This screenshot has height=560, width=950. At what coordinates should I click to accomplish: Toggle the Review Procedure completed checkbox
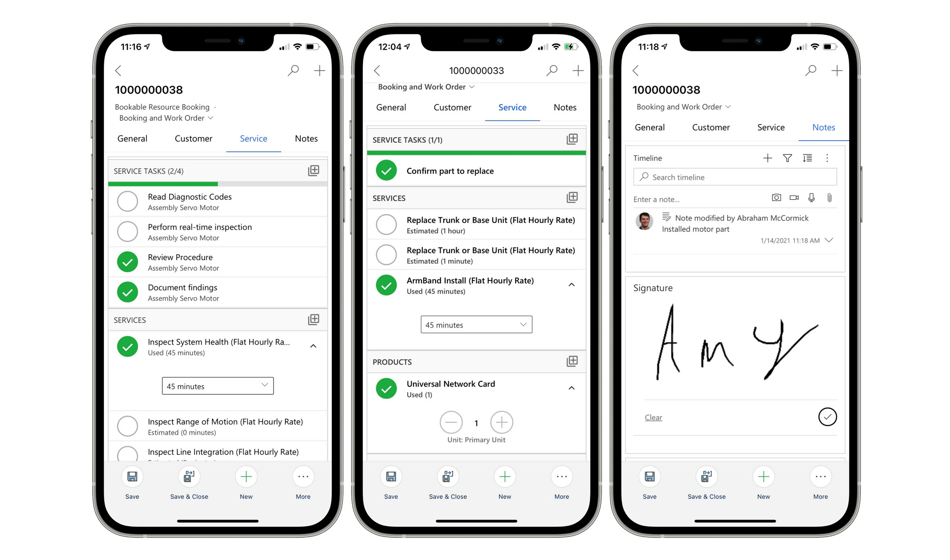(x=128, y=261)
